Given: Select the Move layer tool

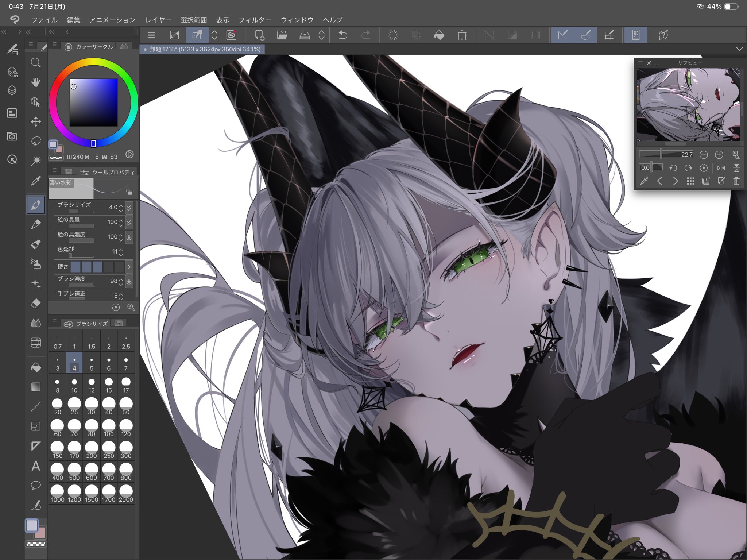Looking at the screenshot, I should (36, 121).
